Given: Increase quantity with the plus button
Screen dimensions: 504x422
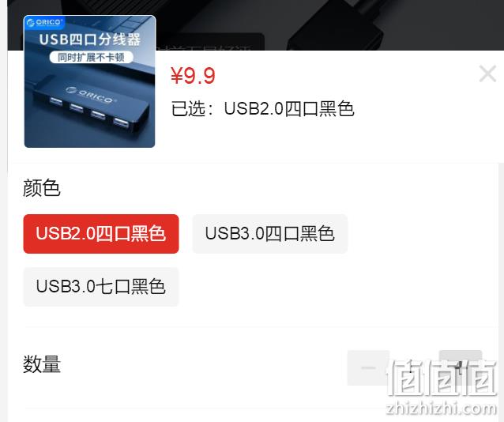Looking at the screenshot, I should click(461, 367).
